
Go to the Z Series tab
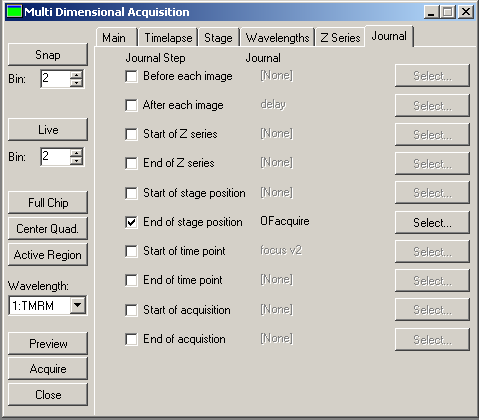coord(340,38)
